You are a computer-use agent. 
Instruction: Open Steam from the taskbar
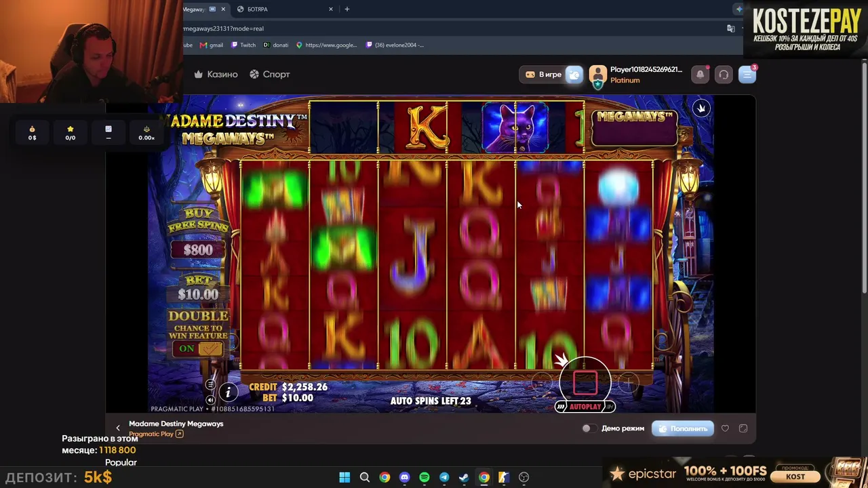click(x=464, y=477)
